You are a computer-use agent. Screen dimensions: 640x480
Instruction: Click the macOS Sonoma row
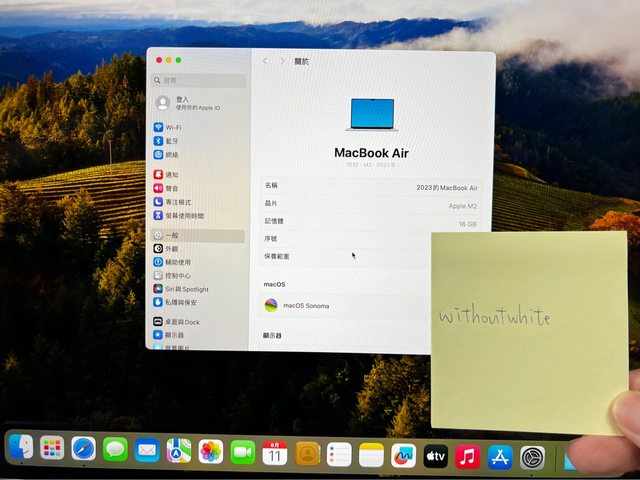(x=340, y=305)
